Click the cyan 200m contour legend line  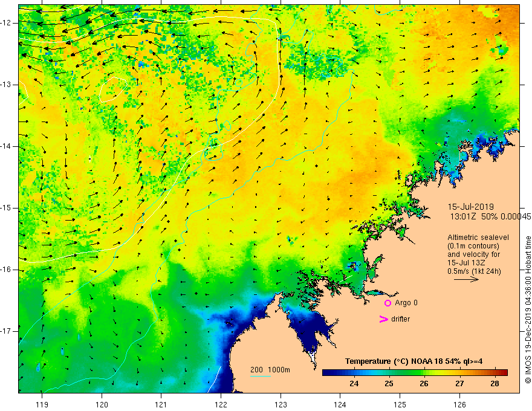pyautogui.click(x=260, y=376)
